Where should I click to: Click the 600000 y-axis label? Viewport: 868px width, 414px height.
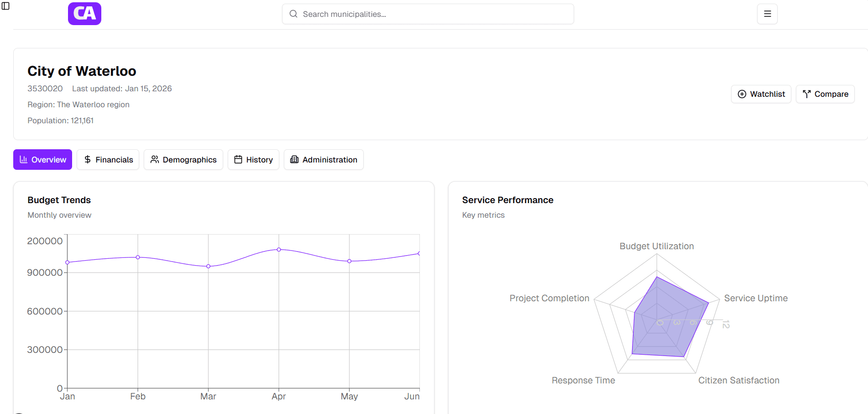point(45,311)
